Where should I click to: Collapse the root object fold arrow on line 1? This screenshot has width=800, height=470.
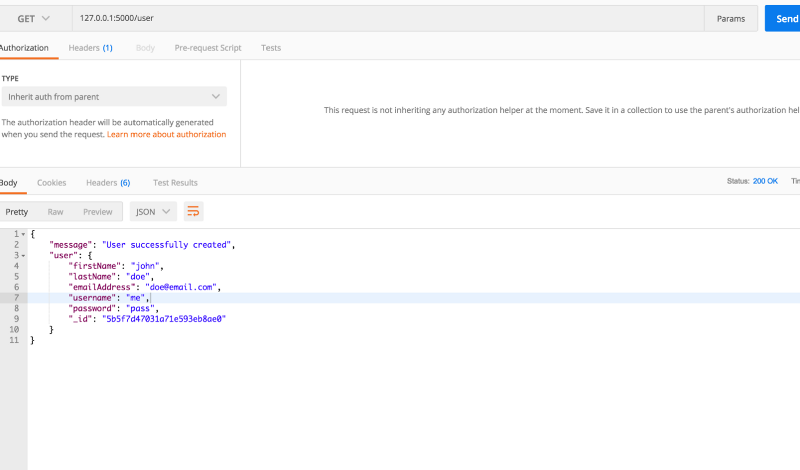point(23,234)
